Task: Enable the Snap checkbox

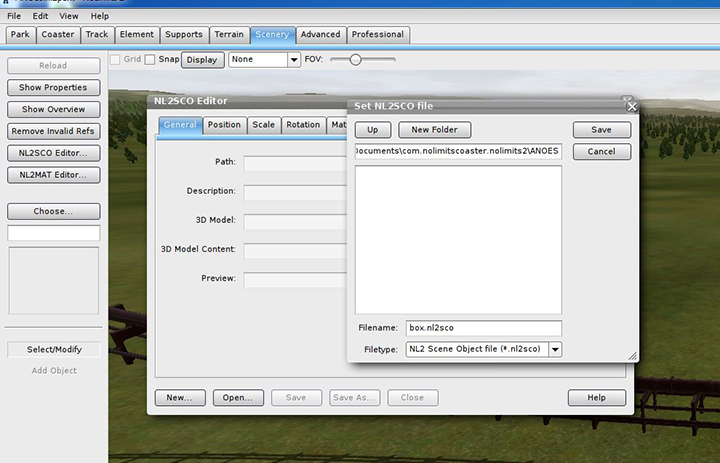Action: 150,60
